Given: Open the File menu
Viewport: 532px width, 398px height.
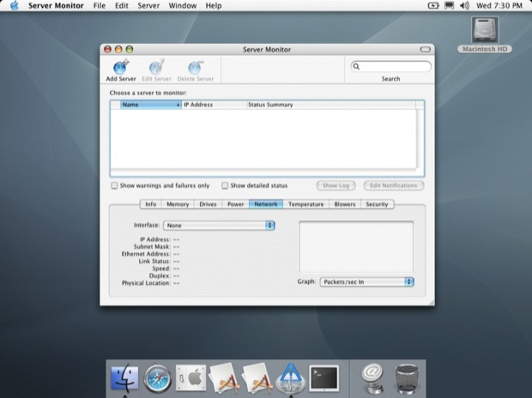Looking at the screenshot, I should click(100, 5).
